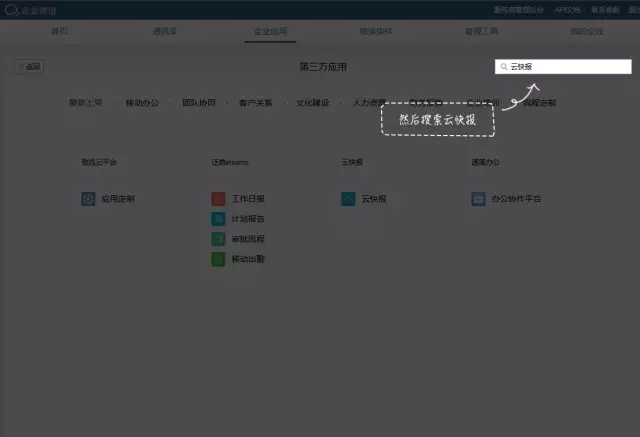The height and width of the screenshot is (437, 640).
Task: Click the 企业微信 logo at top left
Action: [10, 8]
